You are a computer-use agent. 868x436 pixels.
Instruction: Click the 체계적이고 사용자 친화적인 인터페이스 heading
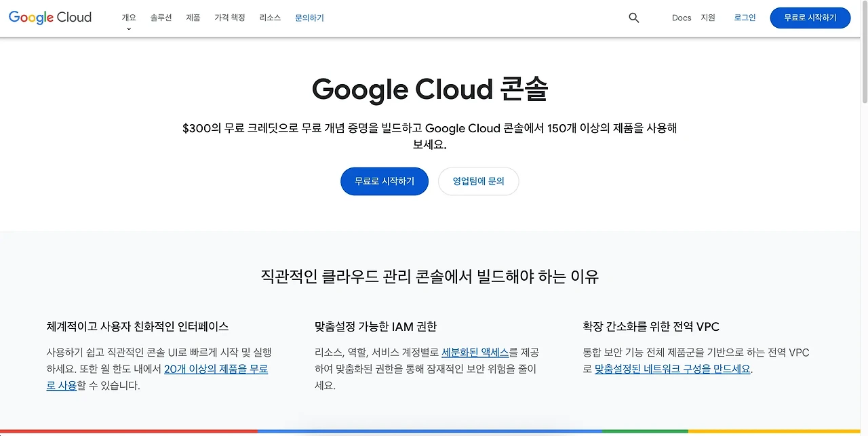(x=138, y=326)
